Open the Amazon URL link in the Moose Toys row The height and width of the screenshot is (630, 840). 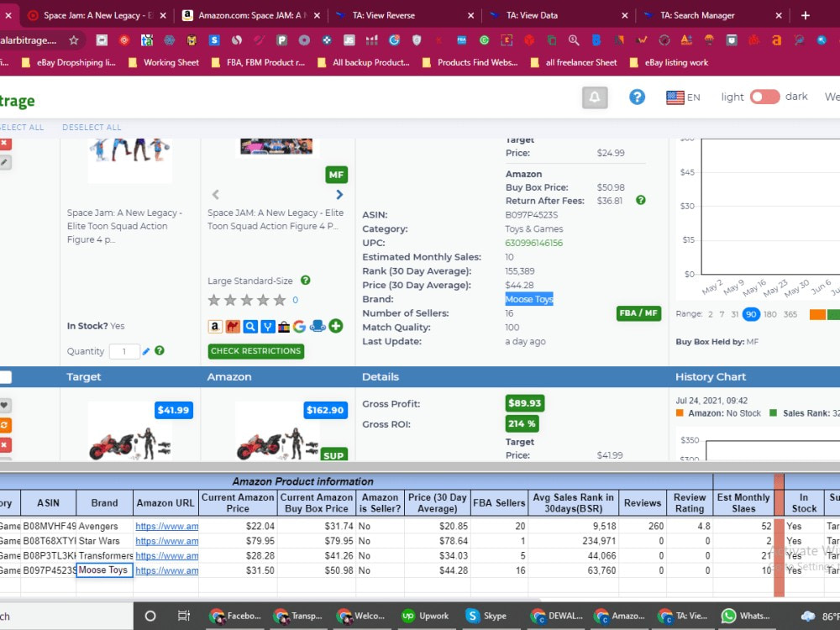pyautogui.click(x=166, y=570)
